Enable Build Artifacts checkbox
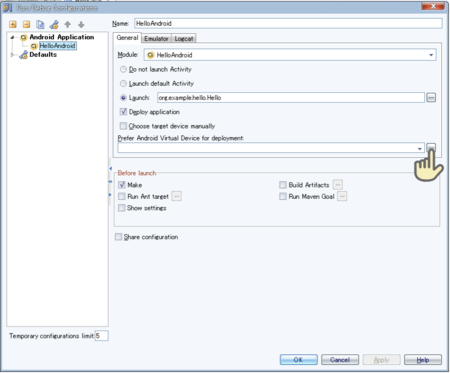 (x=283, y=185)
